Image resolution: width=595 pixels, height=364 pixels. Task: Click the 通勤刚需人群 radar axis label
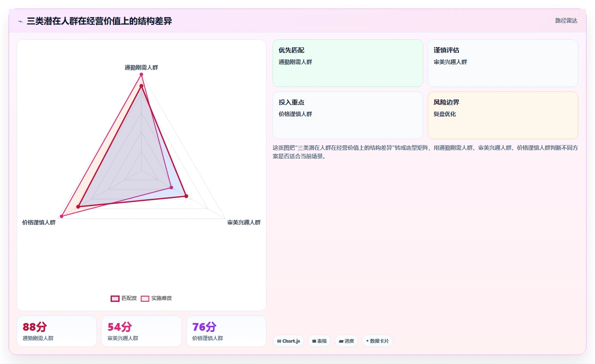tap(141, 67)
